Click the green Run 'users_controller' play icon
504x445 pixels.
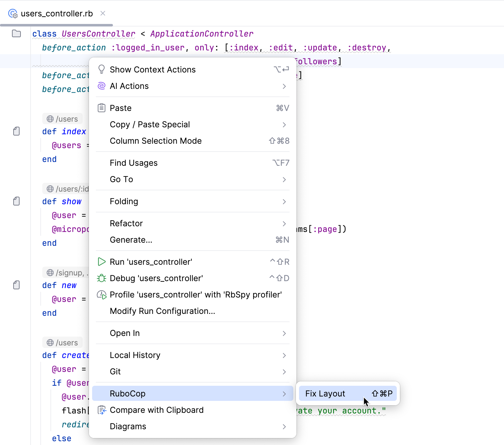tap(101, 262)
